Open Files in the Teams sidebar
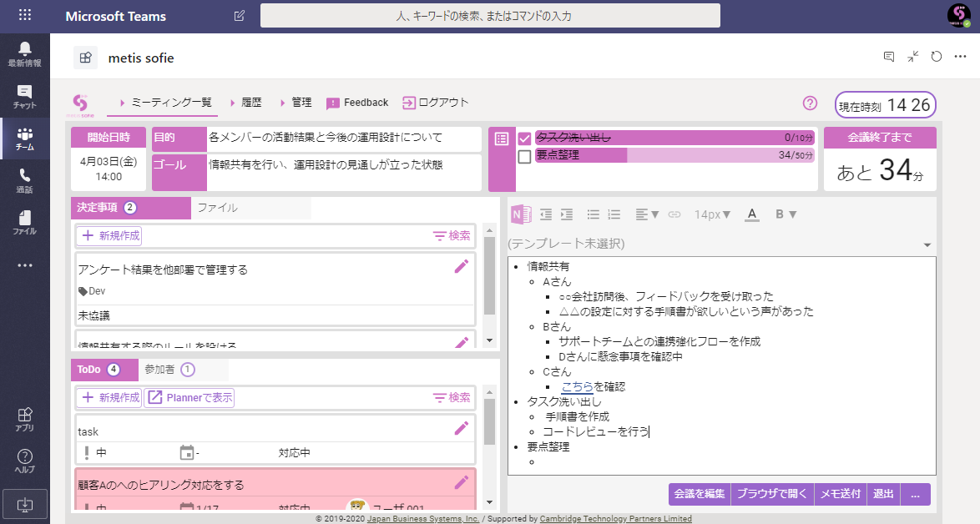This screenshot has width=980, height=524. pyautogui.click(x=25, y=222)
